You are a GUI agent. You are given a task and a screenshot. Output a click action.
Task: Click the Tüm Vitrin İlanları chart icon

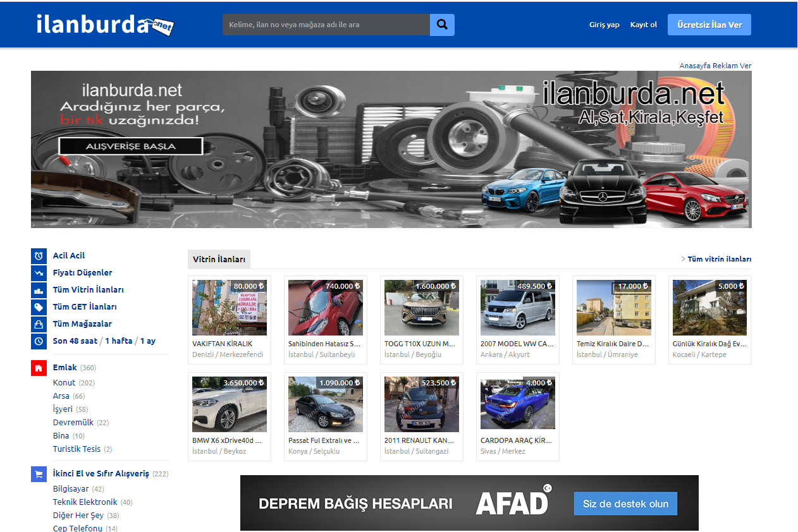coord(39,290)
